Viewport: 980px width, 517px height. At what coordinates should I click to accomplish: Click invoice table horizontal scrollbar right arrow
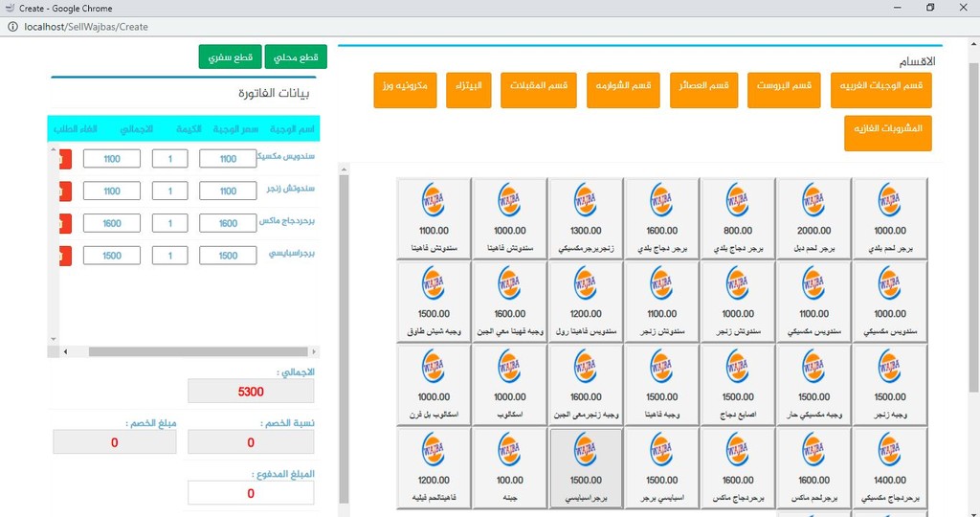point(314,352)
